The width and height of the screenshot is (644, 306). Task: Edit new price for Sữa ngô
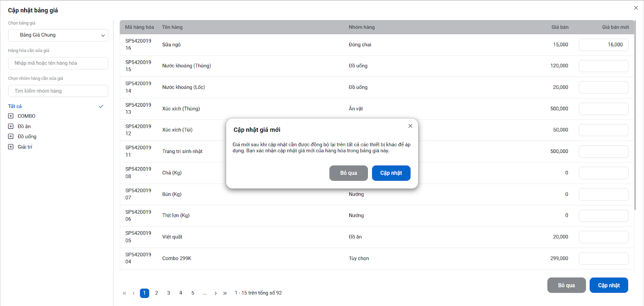[x=603, y=45]
